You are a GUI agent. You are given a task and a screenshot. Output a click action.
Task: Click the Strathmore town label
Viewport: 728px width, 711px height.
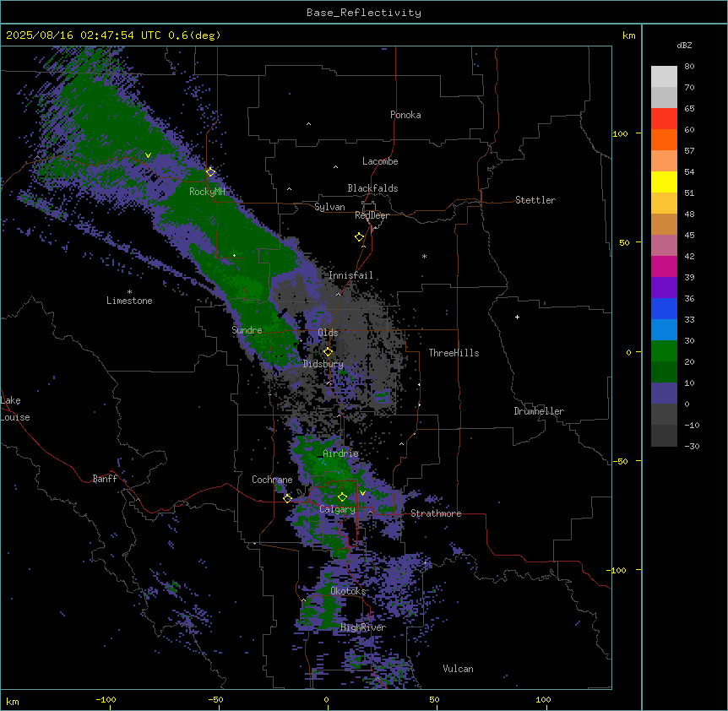(436, 513)
